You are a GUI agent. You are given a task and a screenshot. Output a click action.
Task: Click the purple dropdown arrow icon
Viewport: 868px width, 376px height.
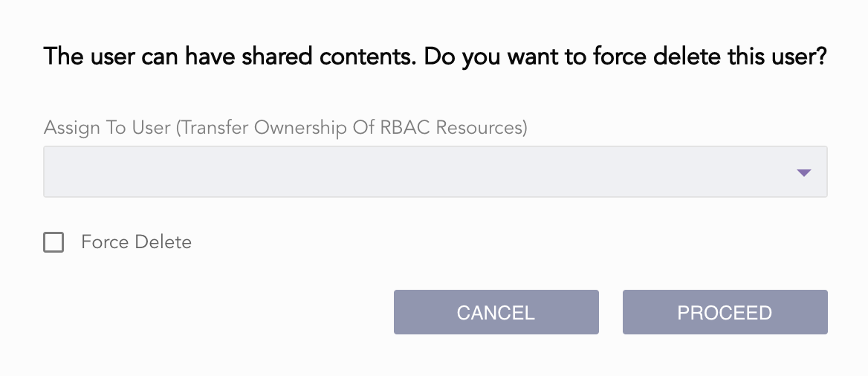[x=803, y=172]
